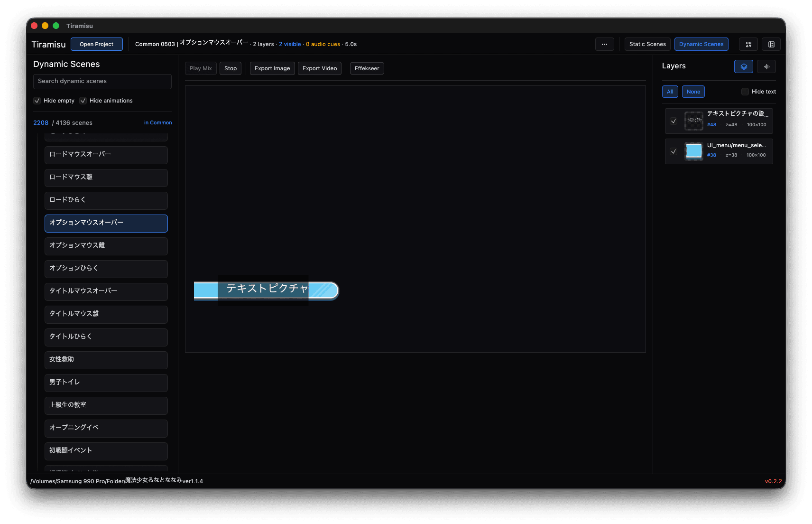The width and height of the screenshot is (812, 524).
Task: Toggle the sidebar panel layout icon
Action: point(771,44)
